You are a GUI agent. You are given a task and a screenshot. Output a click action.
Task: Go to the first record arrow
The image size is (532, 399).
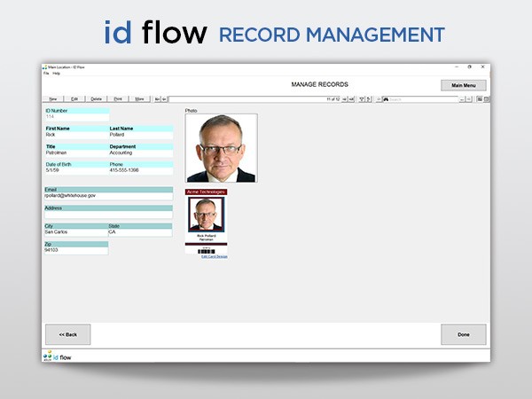[x=157, y=99]
